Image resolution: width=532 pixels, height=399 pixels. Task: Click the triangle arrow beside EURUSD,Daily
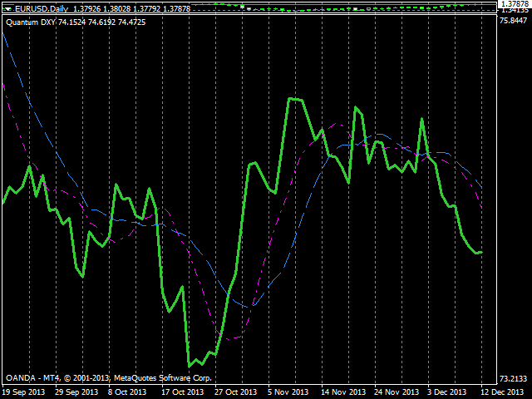coord(7,8)
